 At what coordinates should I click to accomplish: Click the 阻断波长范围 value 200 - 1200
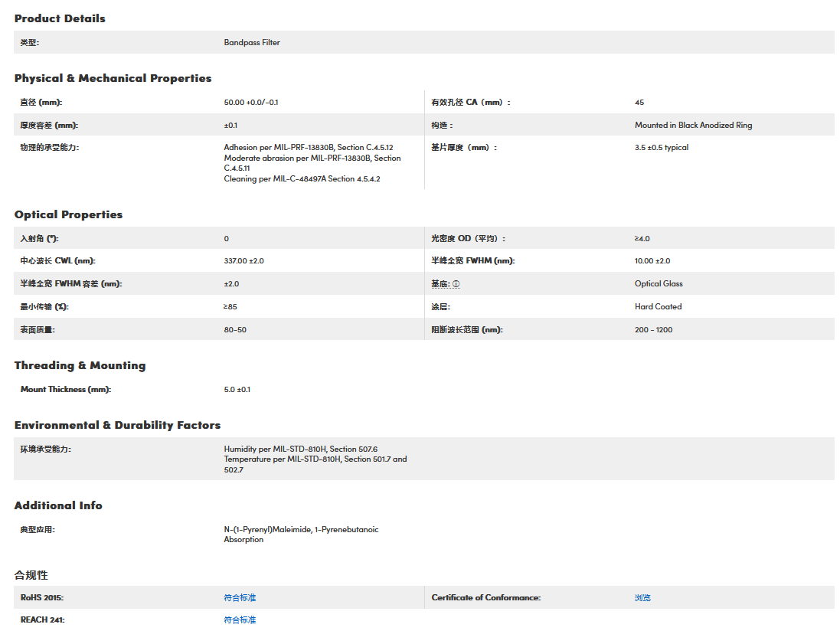coord(653,330)
